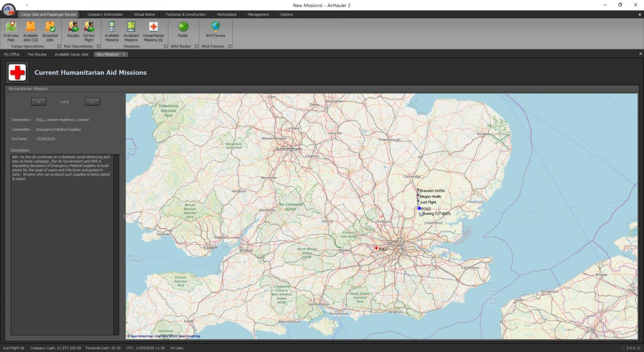
Task: Go to previous humanitarian mission
Action: [x=39, y=102]
